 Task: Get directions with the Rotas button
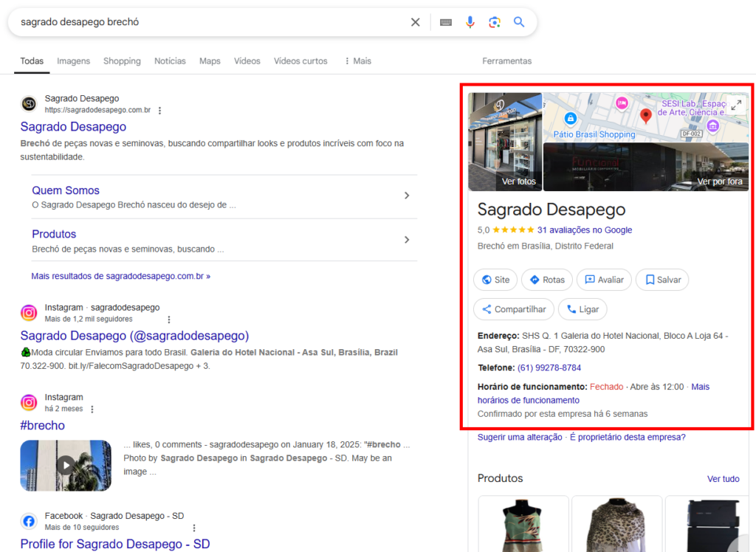tap(547, 280)
